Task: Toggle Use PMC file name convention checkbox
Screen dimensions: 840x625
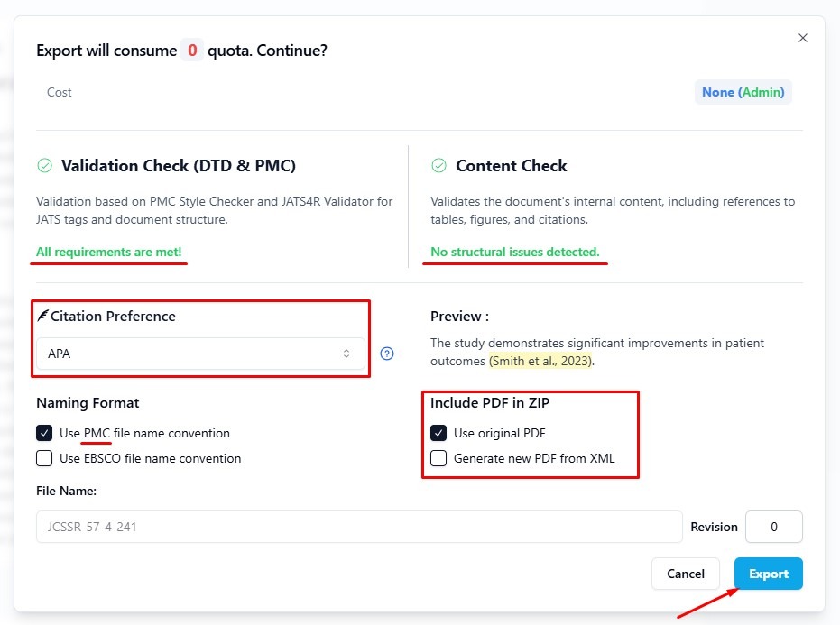Action: (44, 433)
